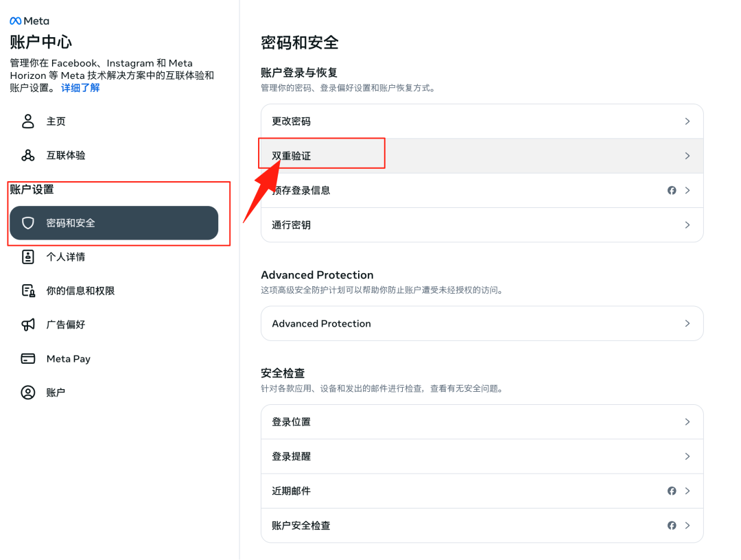Expand the 更改密码 row chevron
Image resolution: width=741 pixels, height=560 pixels.
pyautogui.click(x=687, y=121)
